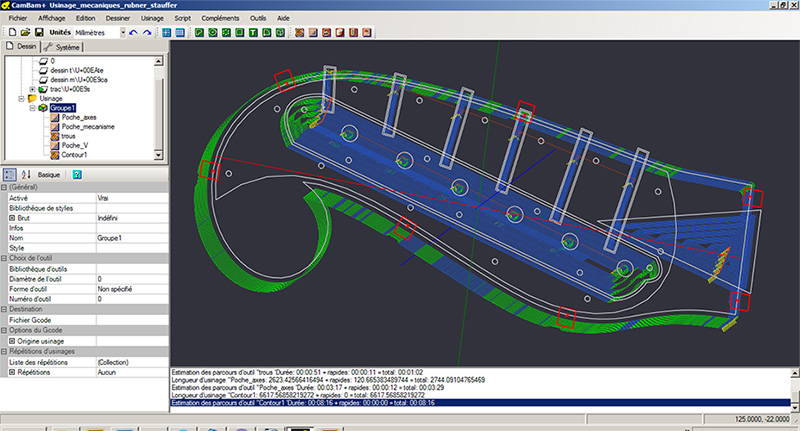
Task: Collapse the Options du Gcode section
Action: tap(4, 330)
